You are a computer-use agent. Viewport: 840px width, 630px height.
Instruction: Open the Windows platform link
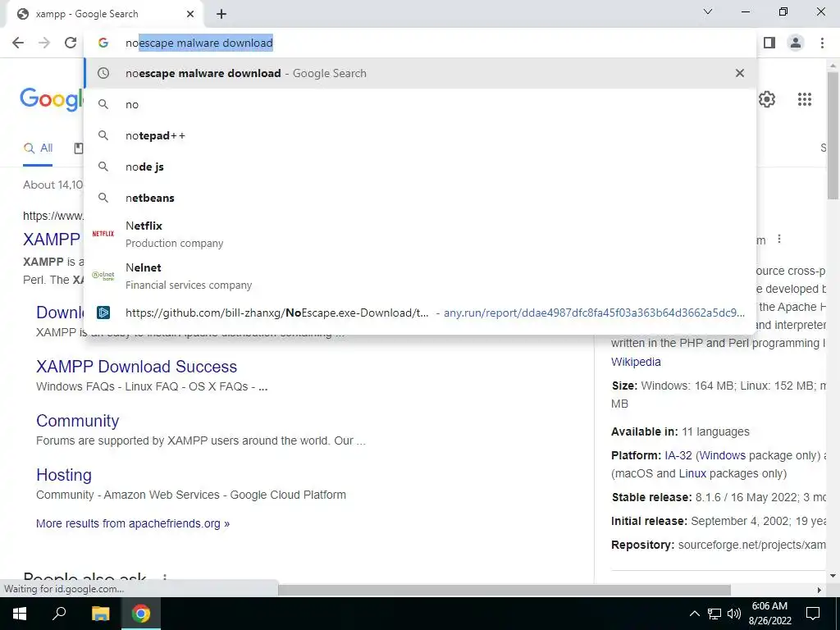click(723, 455)
